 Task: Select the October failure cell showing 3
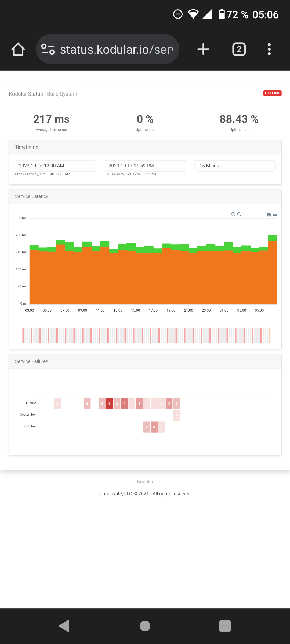pyautogui.click(x=154, y=427)
